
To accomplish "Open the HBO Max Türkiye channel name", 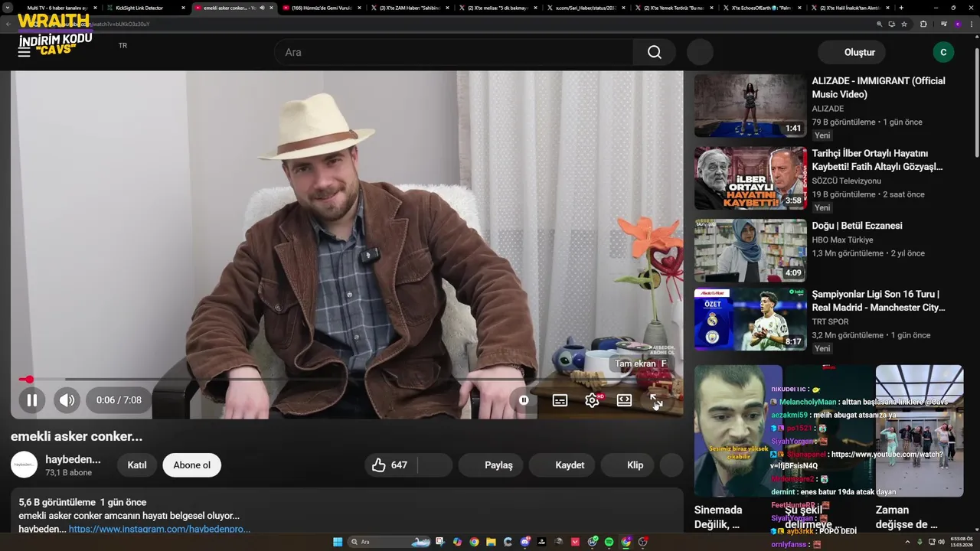I will click(x=843, y=240).
